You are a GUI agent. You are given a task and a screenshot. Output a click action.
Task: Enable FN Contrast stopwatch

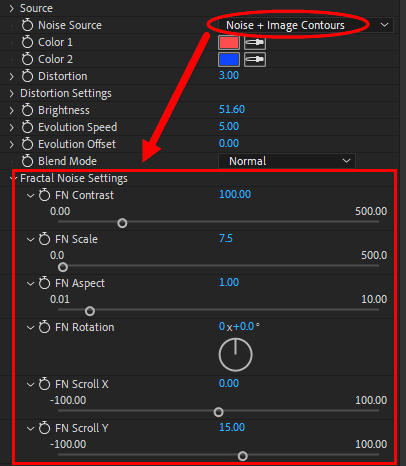(x=44, y=195)
